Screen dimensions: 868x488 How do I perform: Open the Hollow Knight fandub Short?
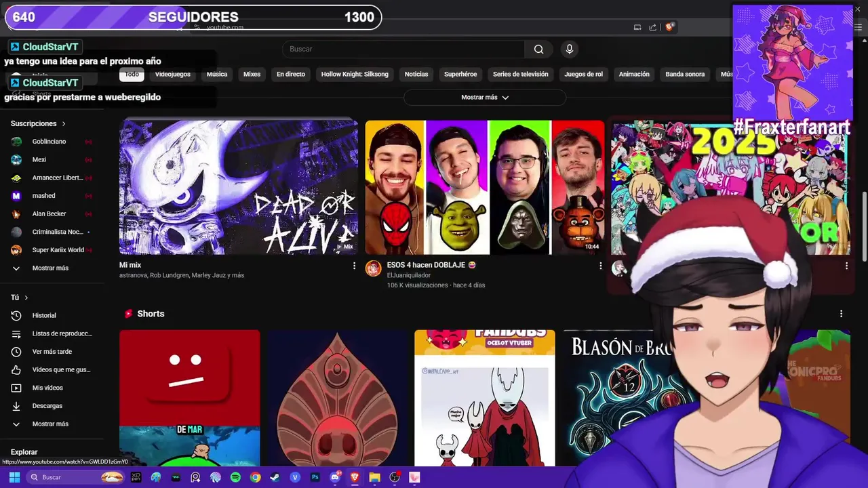pos(485,399)
